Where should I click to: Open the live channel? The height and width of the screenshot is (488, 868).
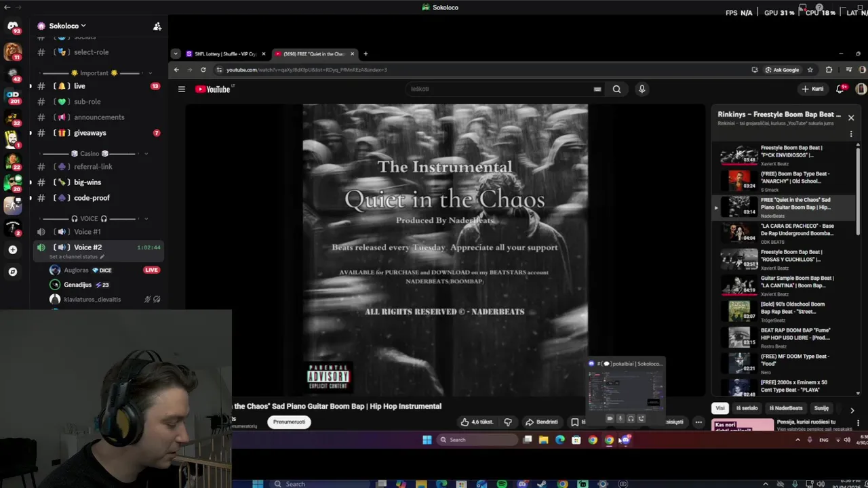tap(98, 86)
